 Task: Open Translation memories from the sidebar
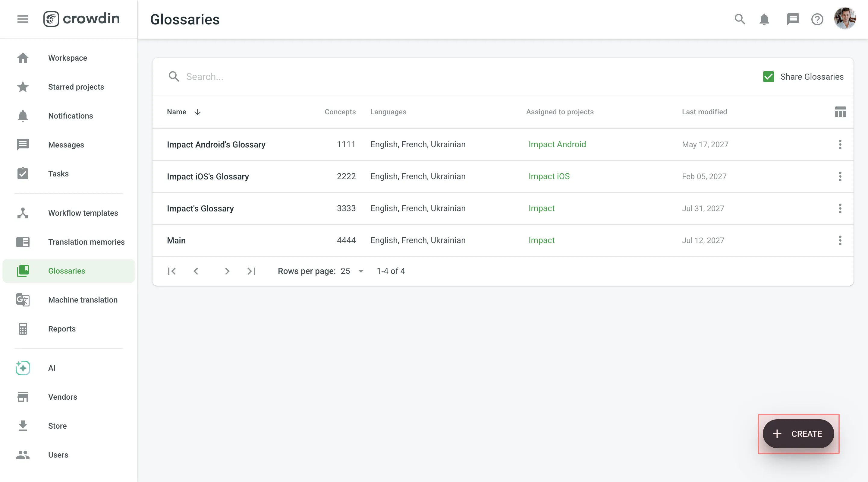86,242
